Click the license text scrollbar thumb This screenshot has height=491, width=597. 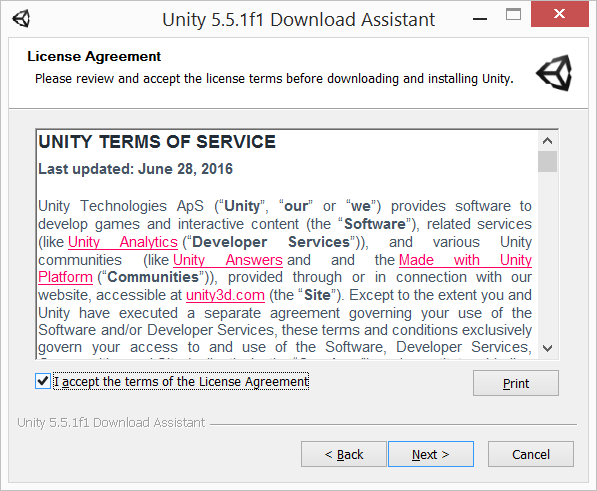coord(548,161)
